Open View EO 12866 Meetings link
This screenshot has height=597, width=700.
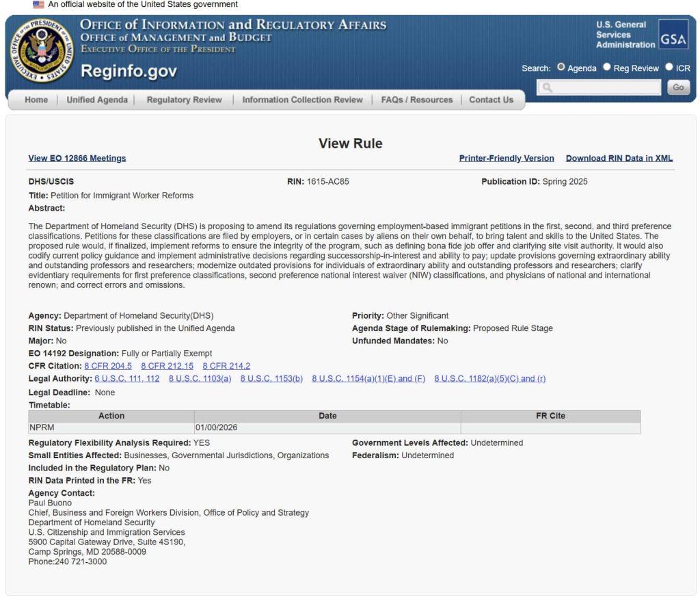(x=77, y=158)
